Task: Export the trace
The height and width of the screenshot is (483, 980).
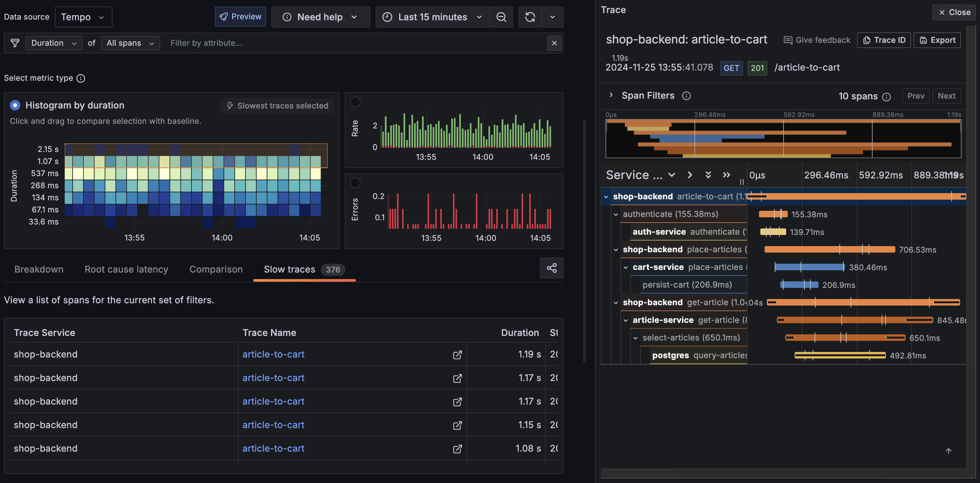Action: pyautogui.click(x=937, y=40)
